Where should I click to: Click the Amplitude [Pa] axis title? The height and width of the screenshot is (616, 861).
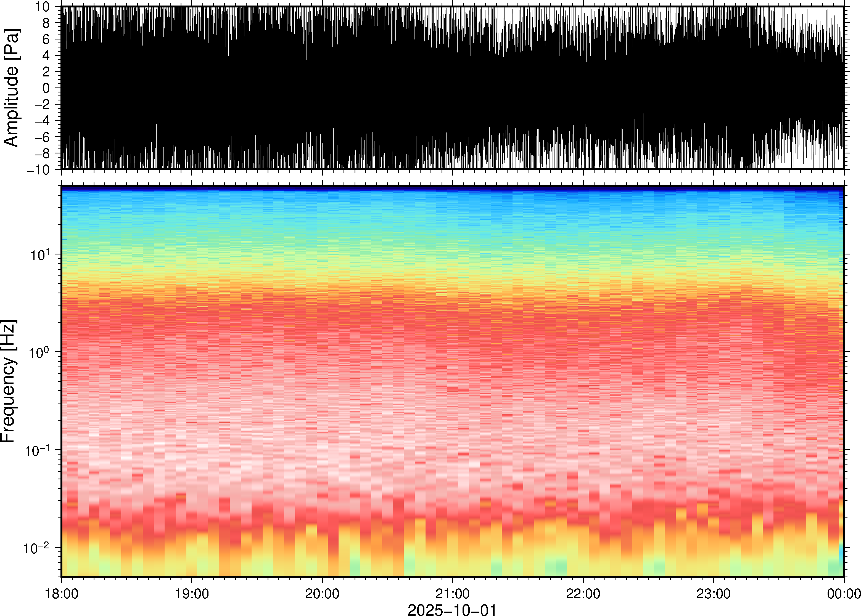11,88
